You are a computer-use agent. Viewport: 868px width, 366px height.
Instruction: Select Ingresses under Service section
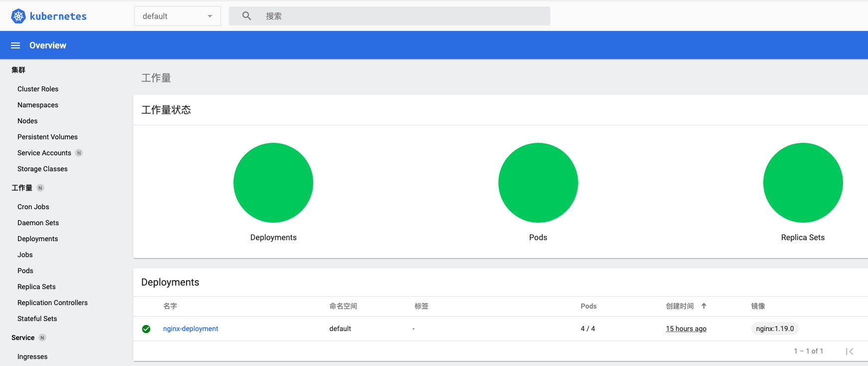coord(32,357)
